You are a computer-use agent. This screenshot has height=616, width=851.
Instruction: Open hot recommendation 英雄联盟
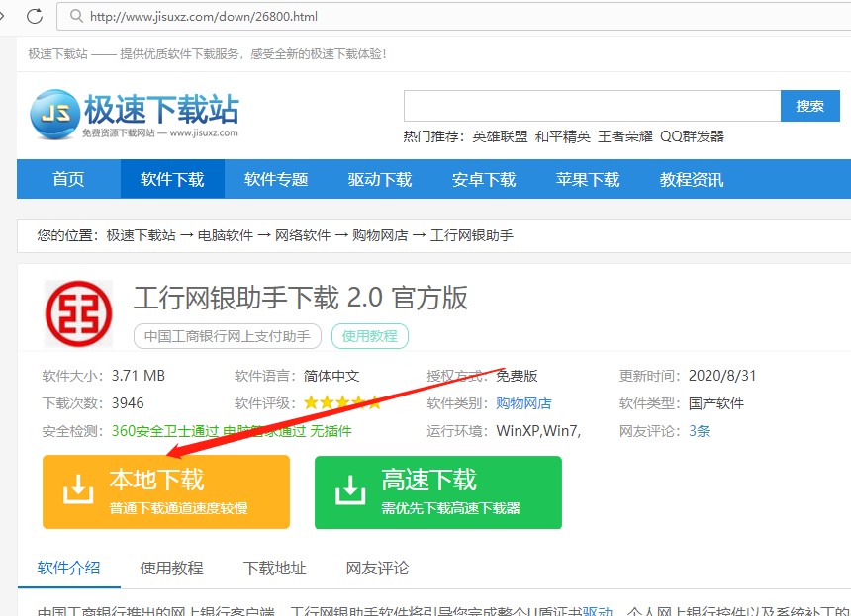(500, 136)
